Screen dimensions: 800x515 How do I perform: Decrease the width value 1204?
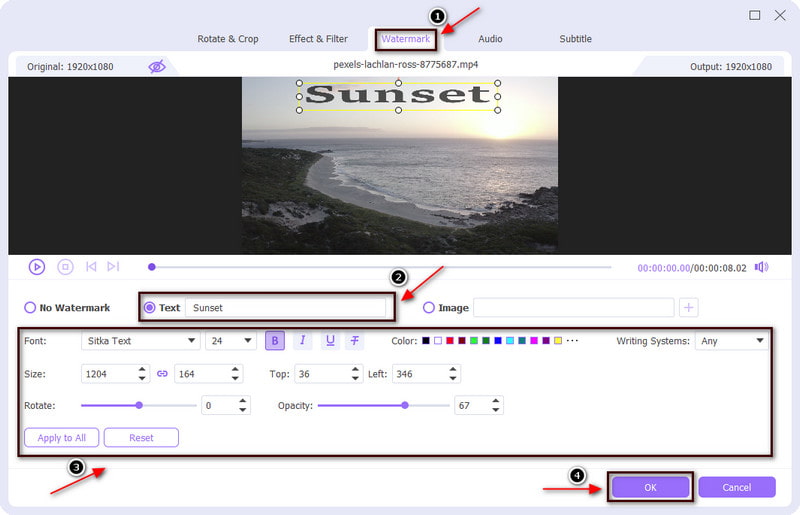click(x=142, y=378)
